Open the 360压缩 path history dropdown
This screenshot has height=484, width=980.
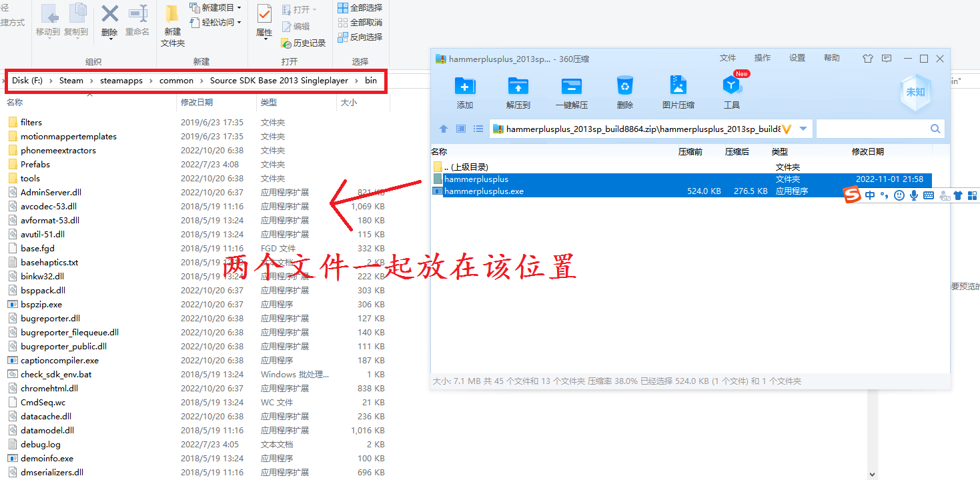point(803,129)
